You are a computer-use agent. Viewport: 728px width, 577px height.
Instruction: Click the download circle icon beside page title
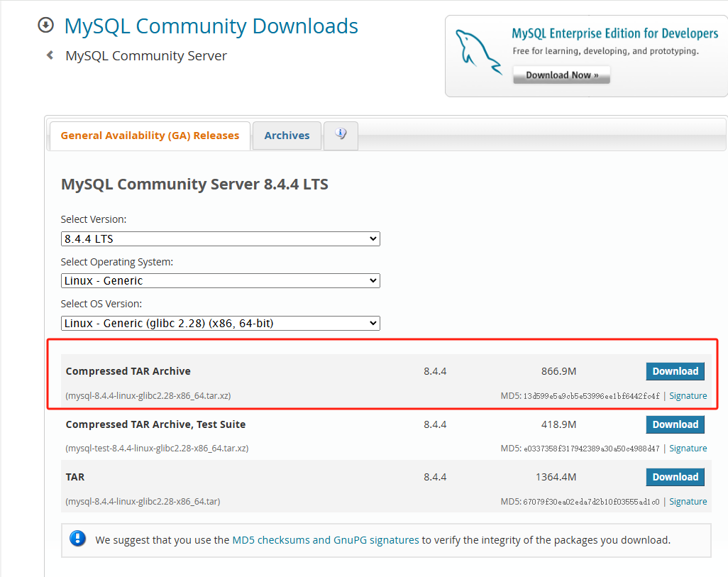tap(45, 25)
